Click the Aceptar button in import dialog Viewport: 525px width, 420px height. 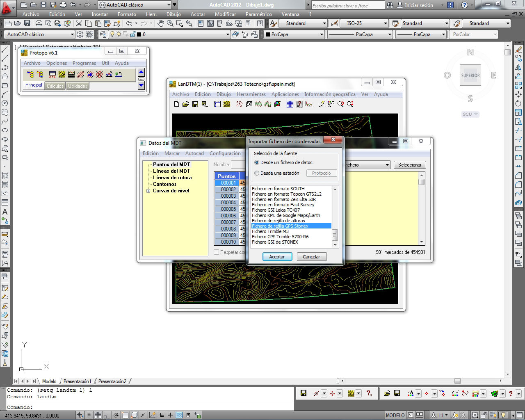tap(277, 257)
